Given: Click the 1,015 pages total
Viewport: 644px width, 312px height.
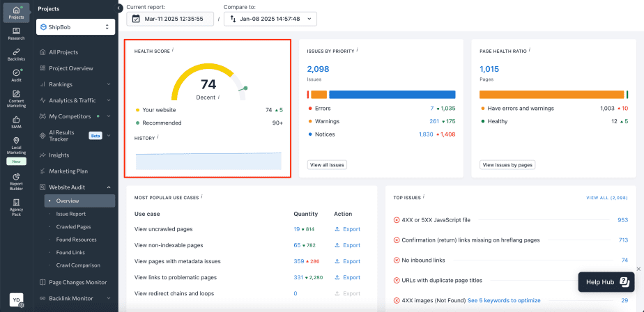Looking at the screenshot, I should coord(489,69).
